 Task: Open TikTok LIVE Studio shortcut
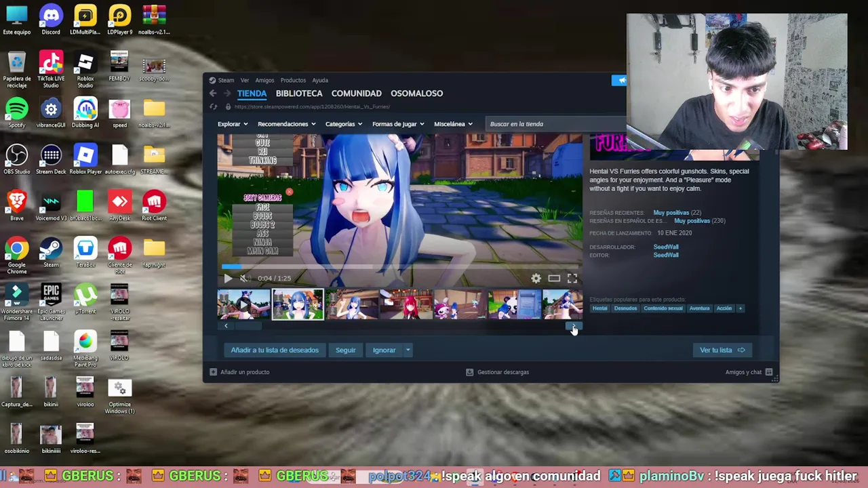tap(51, 70)
